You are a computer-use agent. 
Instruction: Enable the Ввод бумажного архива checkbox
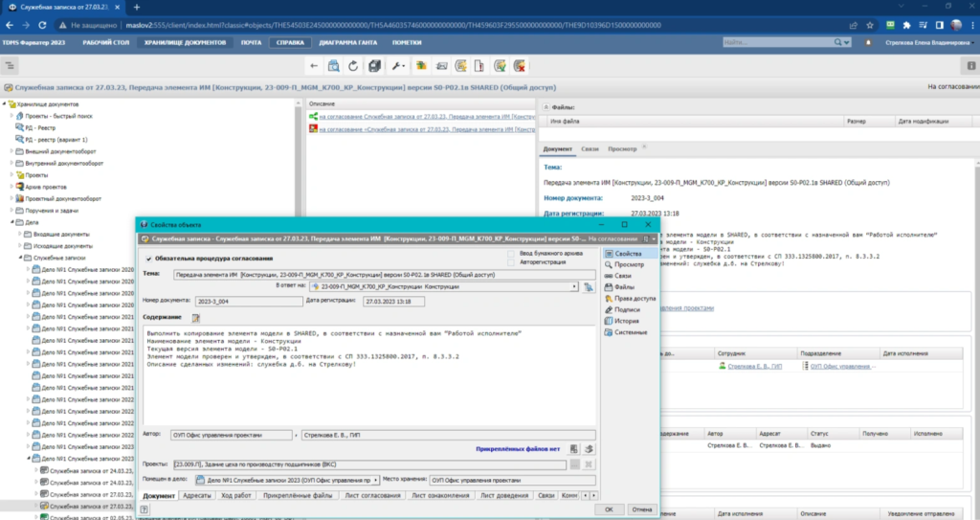(x=511, y=253)
